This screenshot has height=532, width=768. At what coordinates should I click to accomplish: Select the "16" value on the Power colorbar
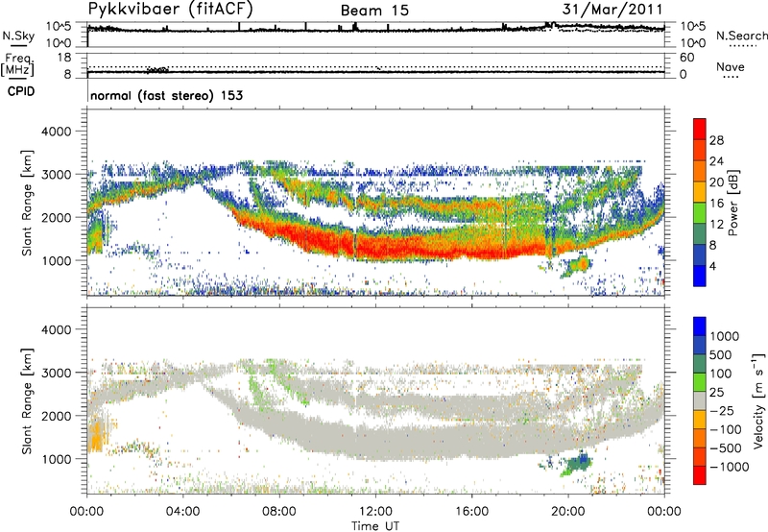coord(716,204)
